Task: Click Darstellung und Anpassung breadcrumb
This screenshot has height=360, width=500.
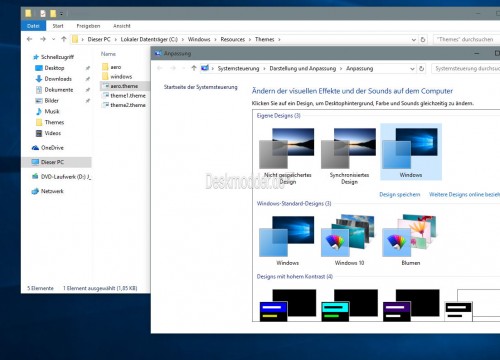Action: (x=303, y=68)
